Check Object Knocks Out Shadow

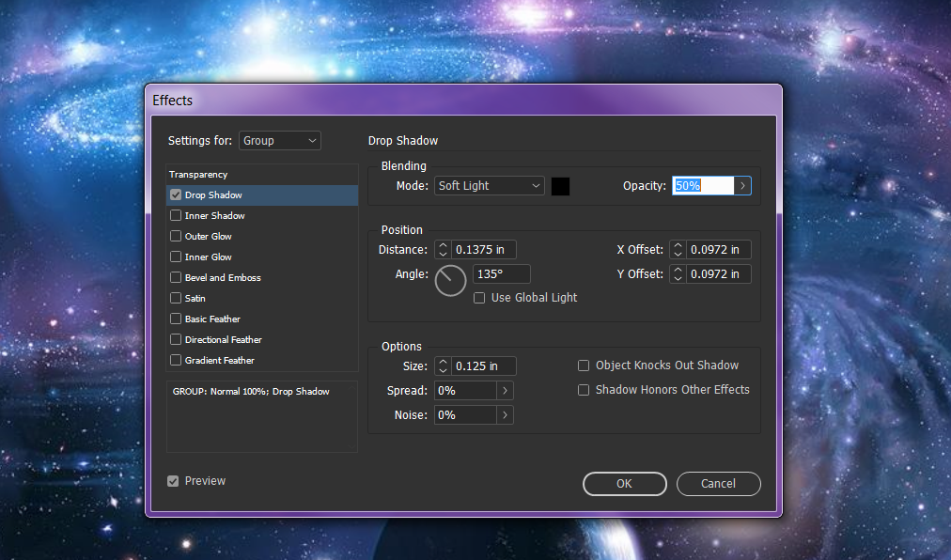coord(584,366)
